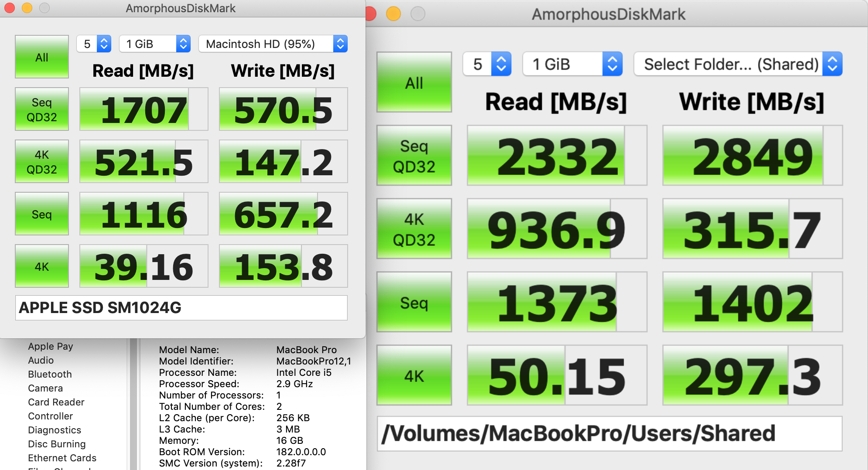
Task: Click the 1402 Seq write result
Action: pyautogui.click(x=752, y=302)
